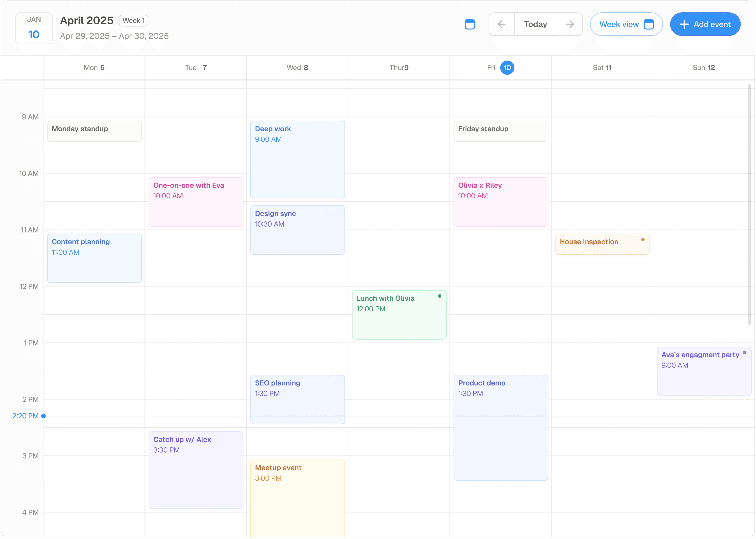Select the highlighted Fri 10 date badge
756x539 pixels.
[x=507, y=67]
